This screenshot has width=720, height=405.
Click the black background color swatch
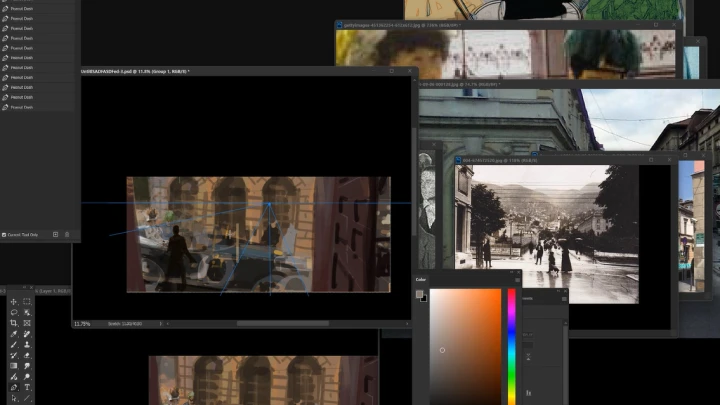tap(424, 299)
